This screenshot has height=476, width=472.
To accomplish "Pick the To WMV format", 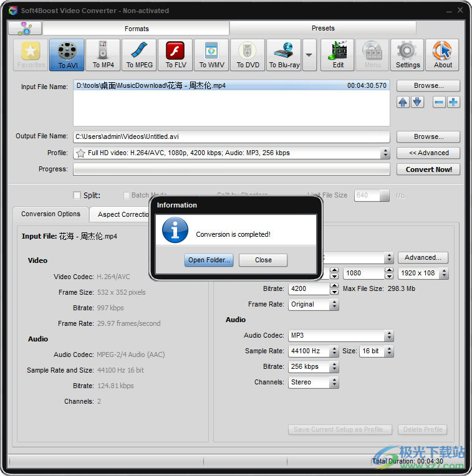I will tap(211, 55).
